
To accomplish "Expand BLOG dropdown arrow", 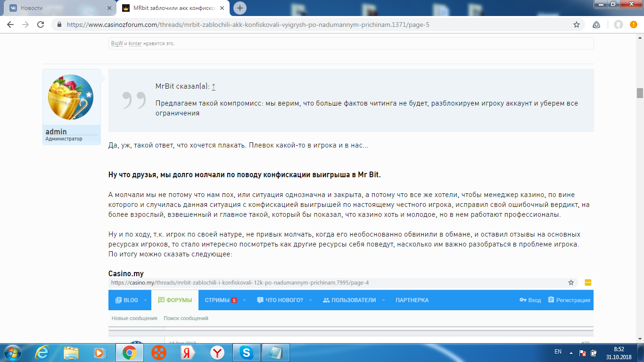I will click(145, 300).
